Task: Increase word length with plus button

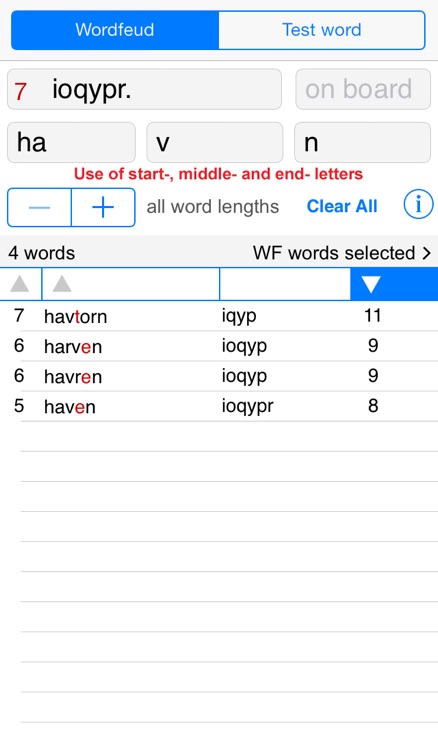Action: coord(103,207)
